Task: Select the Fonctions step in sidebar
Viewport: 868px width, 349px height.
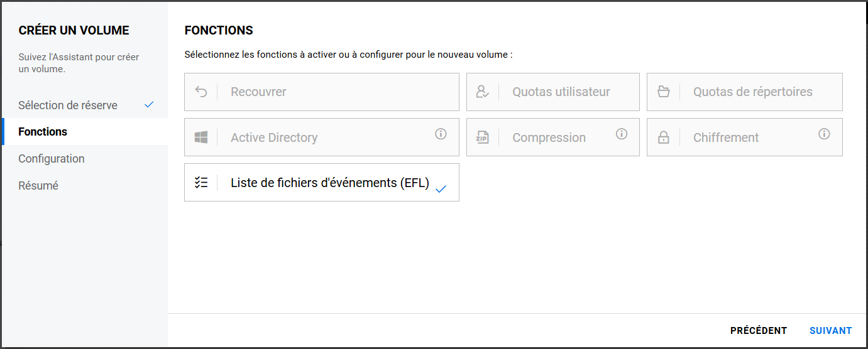Action: click(x=43, y=132)
